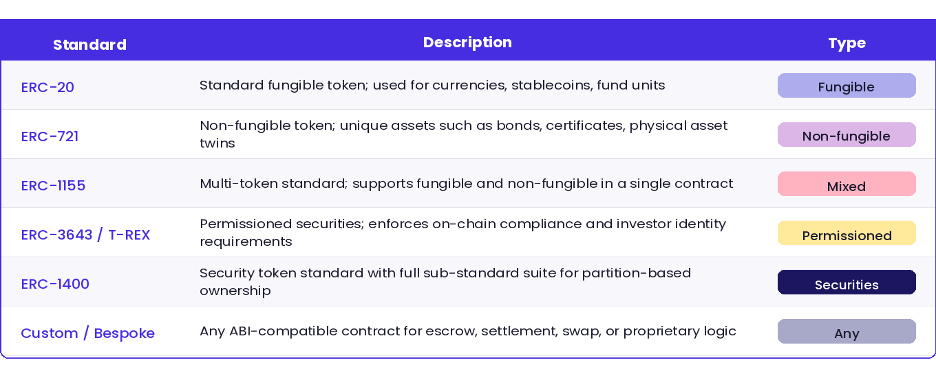Open the Custom / Bespoke link
The image size is (936, 378).
88,333
